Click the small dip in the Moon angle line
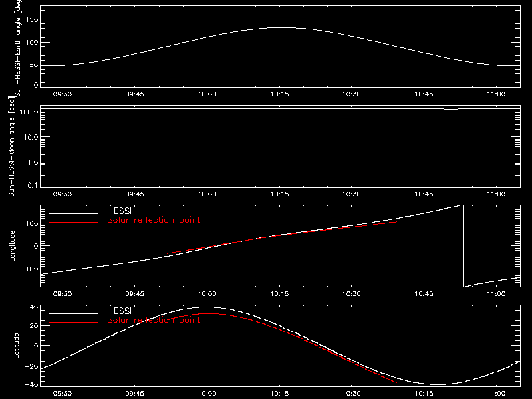This screenshot has width=532, height=399. click(452, 109)
